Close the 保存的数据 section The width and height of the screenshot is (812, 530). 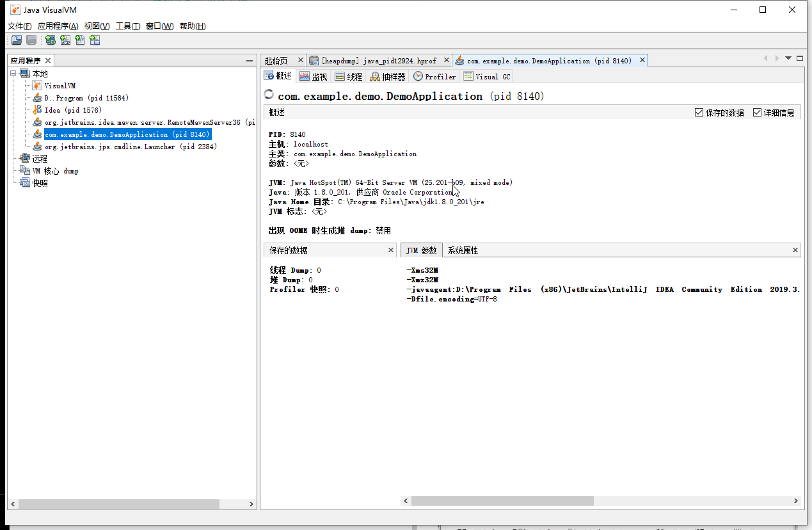[x=391, y=250]
